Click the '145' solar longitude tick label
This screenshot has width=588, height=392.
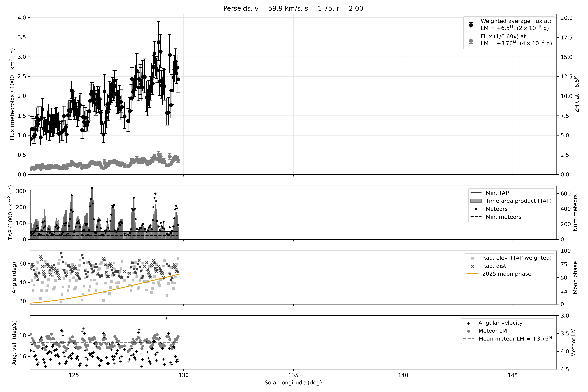pos(513,375)
